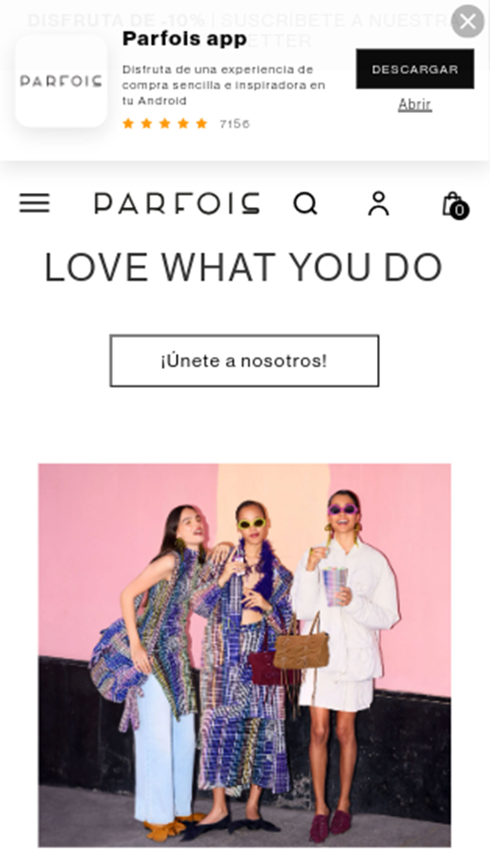Click the cart item count badge
Image resolution: width=490 pixels, height=868 pixels.
(459, 211)
